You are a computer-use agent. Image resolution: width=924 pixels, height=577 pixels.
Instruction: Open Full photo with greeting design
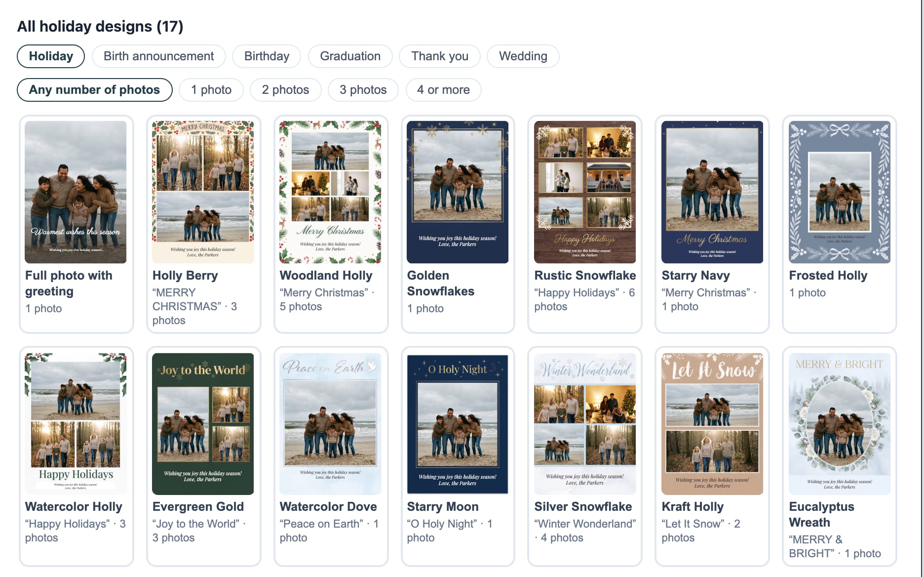tap(76, 192)
